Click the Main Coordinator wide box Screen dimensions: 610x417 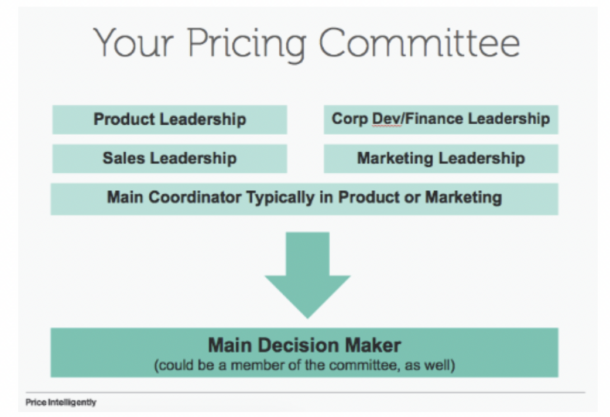(x=304, y=199)
